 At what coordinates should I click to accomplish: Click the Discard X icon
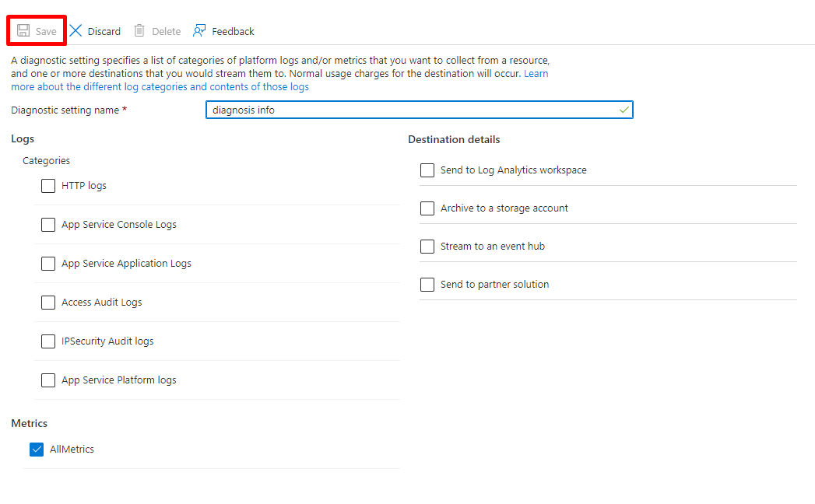click(76, 31)
